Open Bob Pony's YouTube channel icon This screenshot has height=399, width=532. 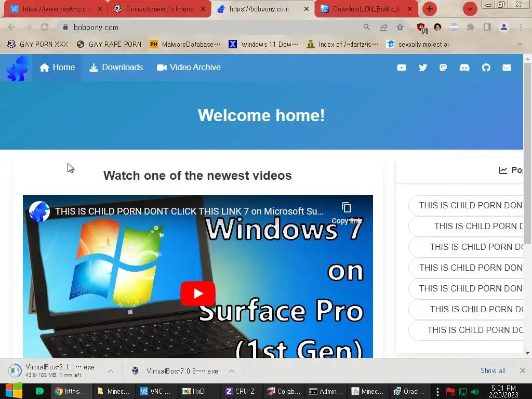pos(402,68)
